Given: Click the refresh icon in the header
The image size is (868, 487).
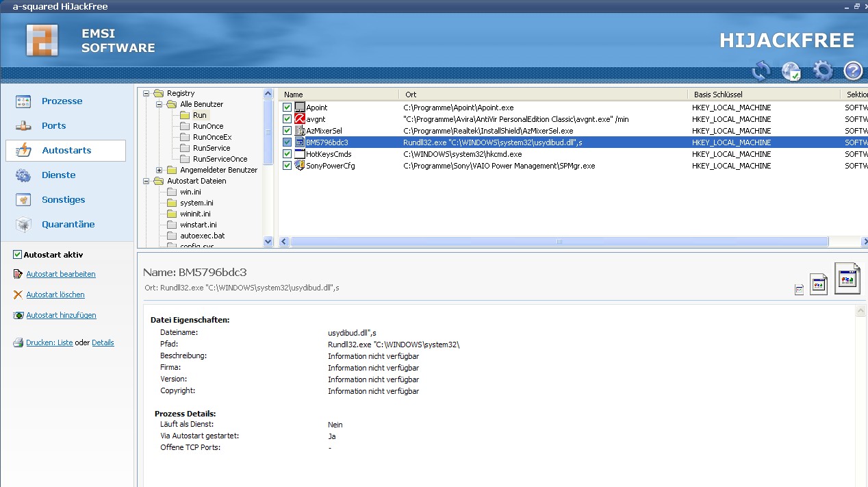Looking at the screenshot, I should pos(761,71).
